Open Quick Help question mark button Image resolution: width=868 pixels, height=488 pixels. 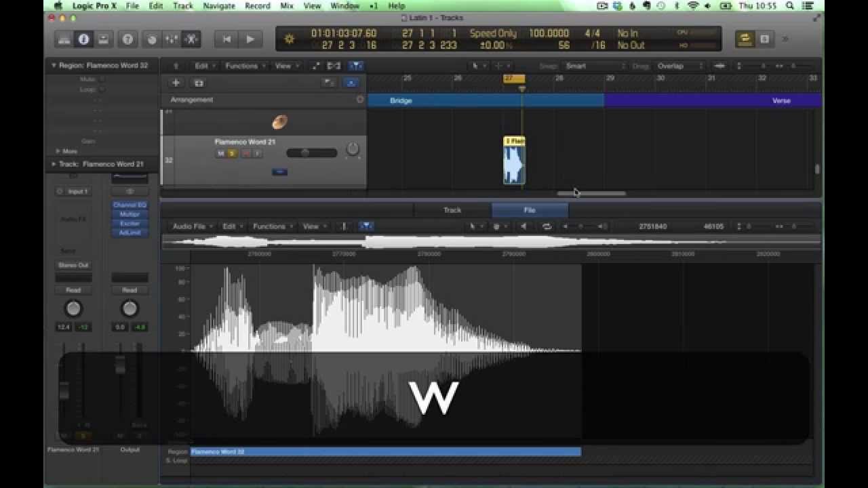point(127,39)
